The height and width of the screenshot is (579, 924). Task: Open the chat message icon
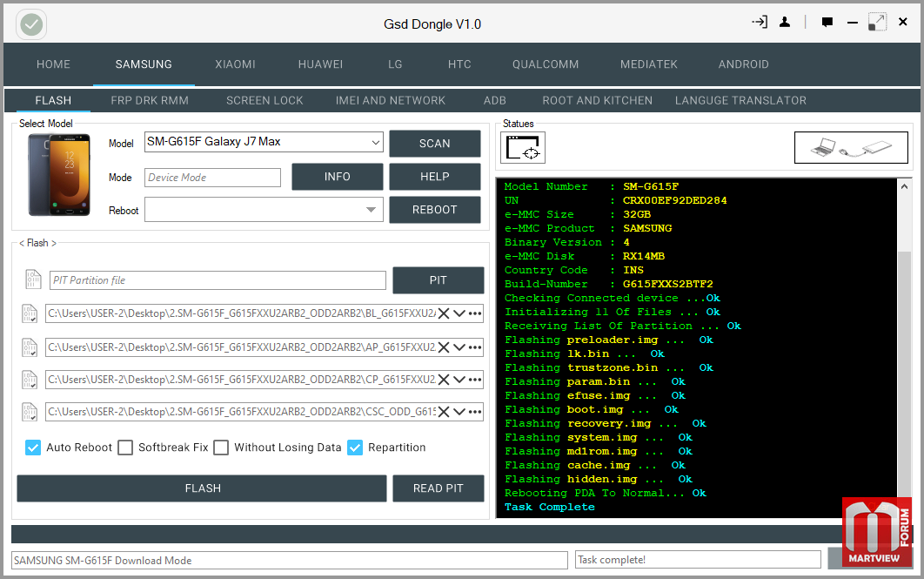click(827, 23)
